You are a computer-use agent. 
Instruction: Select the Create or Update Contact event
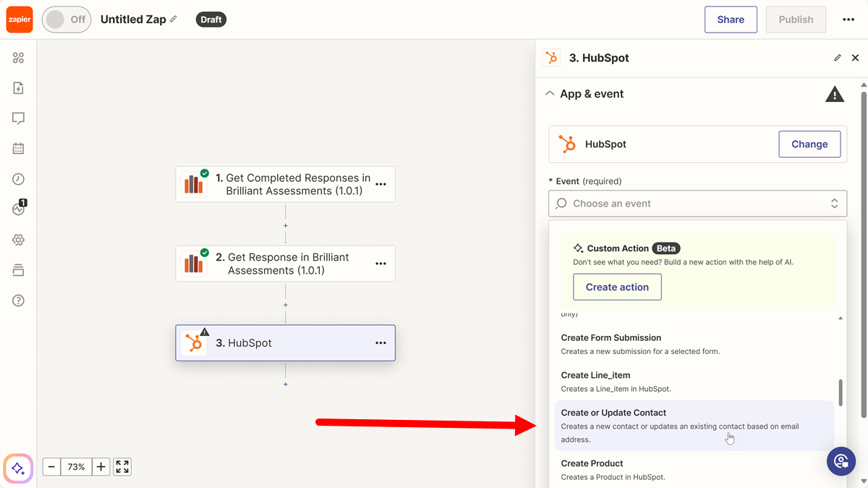point(613,412)
